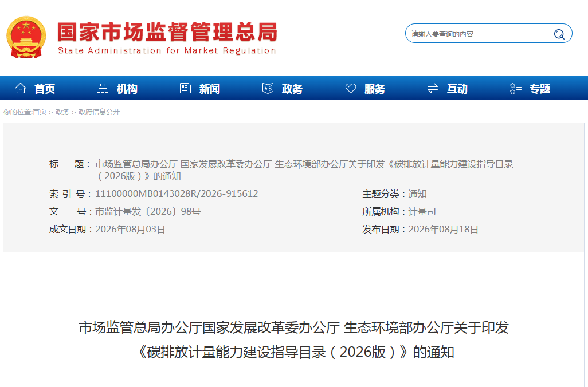
Task: Click the 发布日期 value 2026年08月18日
Action: click(443, 229)
